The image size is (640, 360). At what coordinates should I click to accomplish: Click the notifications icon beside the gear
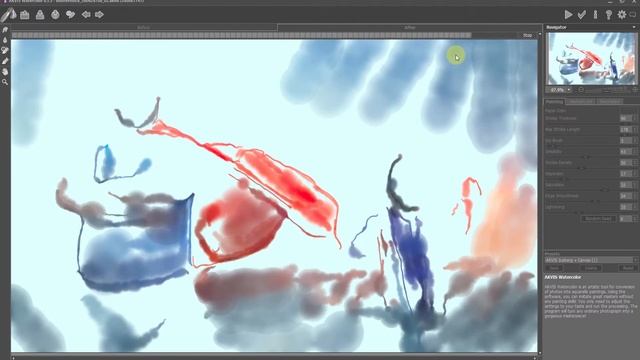[x=633, y=15]
